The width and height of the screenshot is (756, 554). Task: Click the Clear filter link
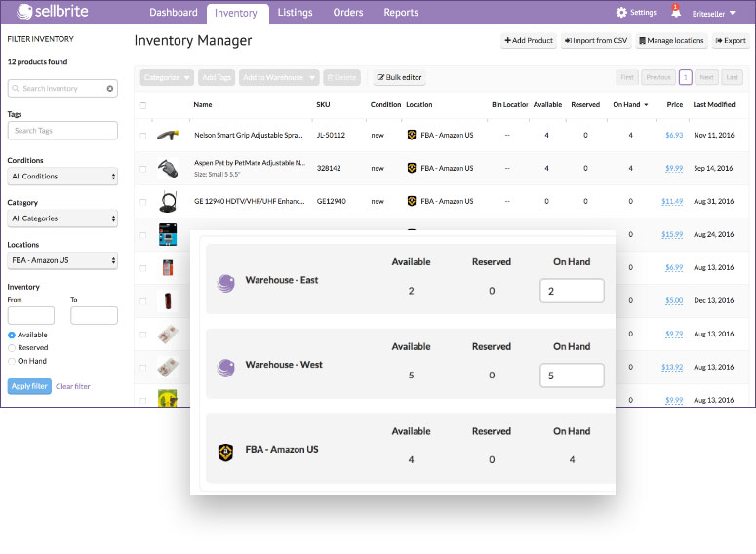tap(73, 386)
